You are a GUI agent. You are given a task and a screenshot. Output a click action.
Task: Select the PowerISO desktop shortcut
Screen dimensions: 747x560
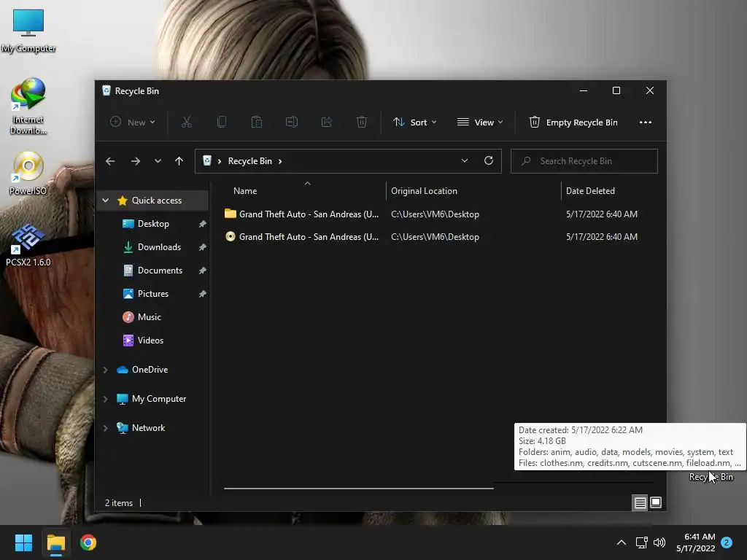28,174
